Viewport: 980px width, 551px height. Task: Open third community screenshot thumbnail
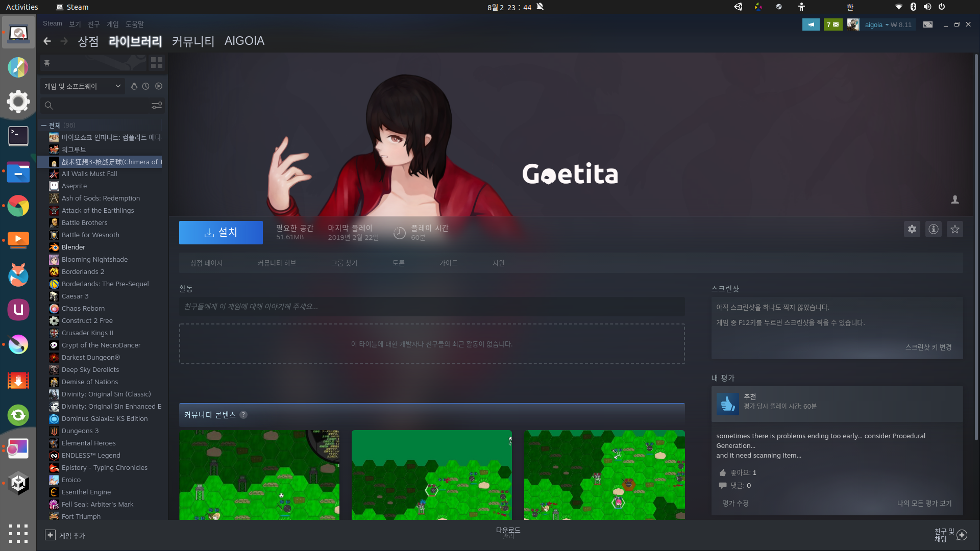coord(604,475)
